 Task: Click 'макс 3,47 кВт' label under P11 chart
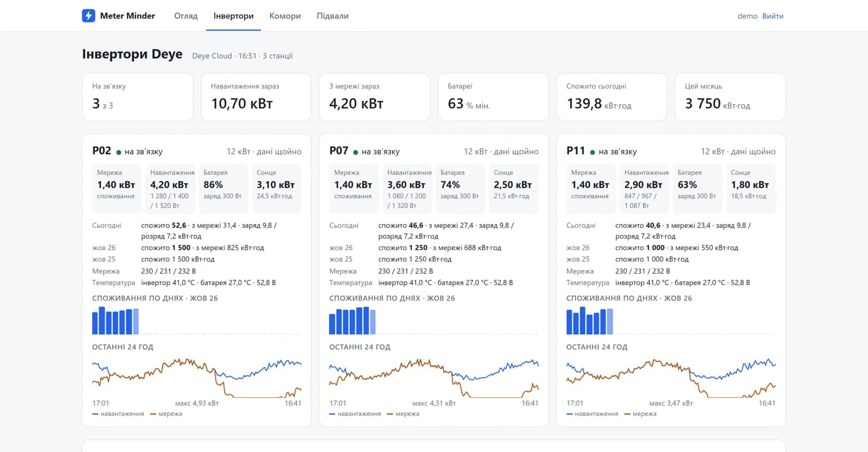[671, 403]
